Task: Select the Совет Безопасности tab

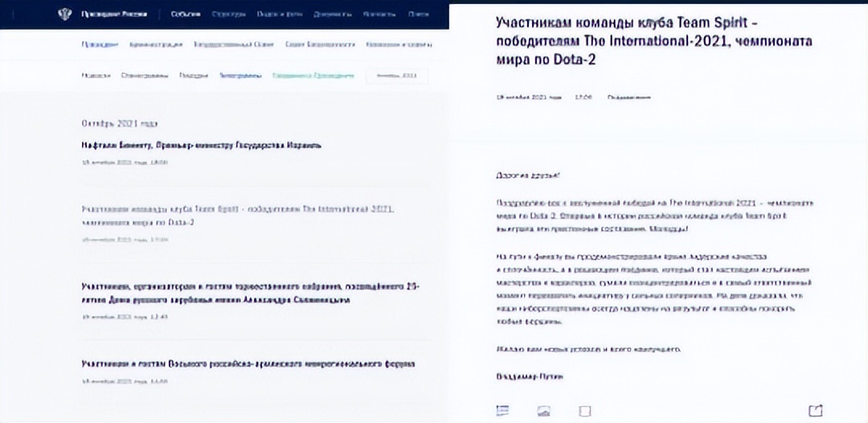Action: point(320,45)
